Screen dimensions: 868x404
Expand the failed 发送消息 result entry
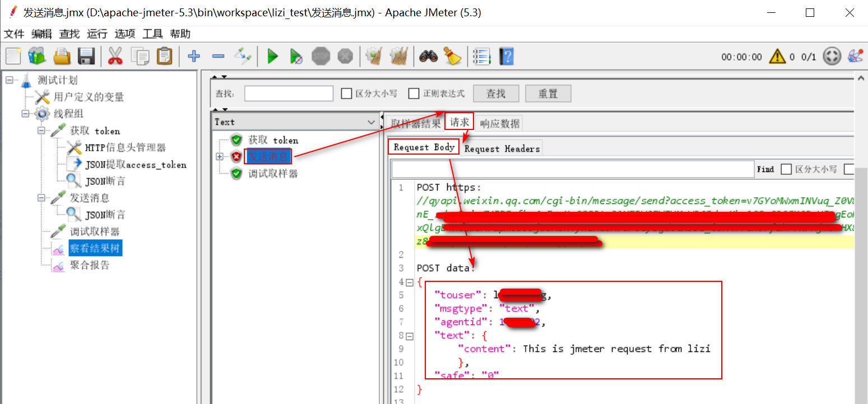[220, 157]
